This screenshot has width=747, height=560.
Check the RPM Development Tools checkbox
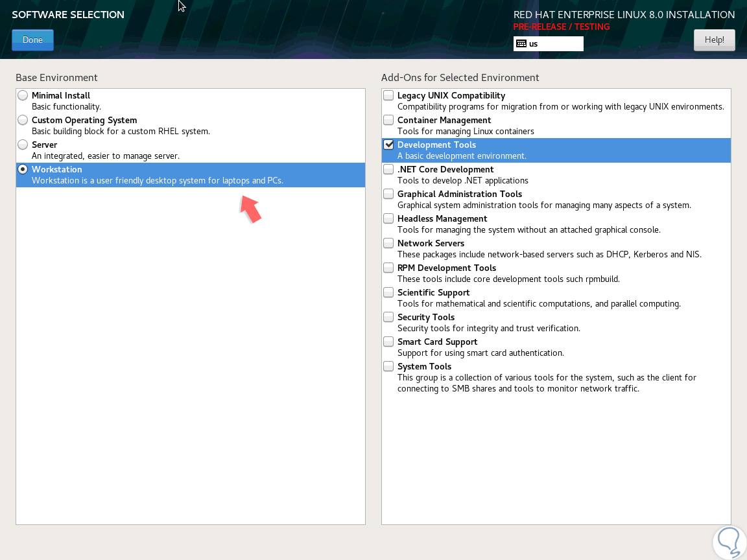point(388,268)
